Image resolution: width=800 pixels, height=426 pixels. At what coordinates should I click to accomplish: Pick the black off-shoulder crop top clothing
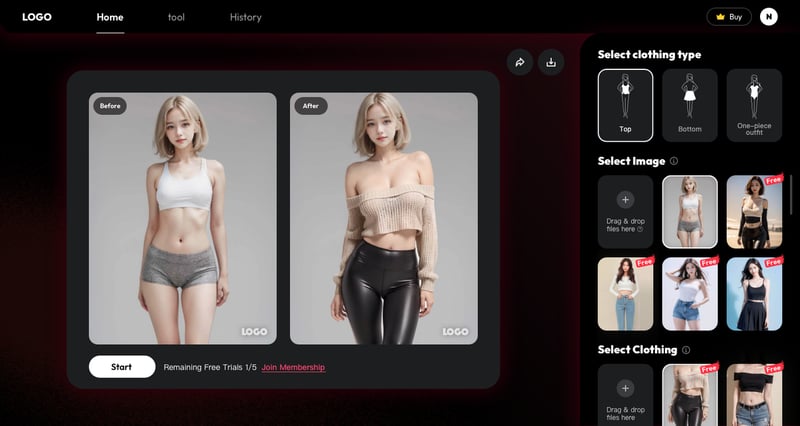pos(754,395)
